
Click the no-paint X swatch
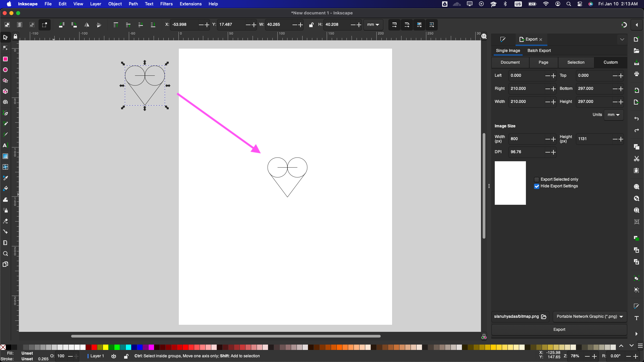click(3, 347)
